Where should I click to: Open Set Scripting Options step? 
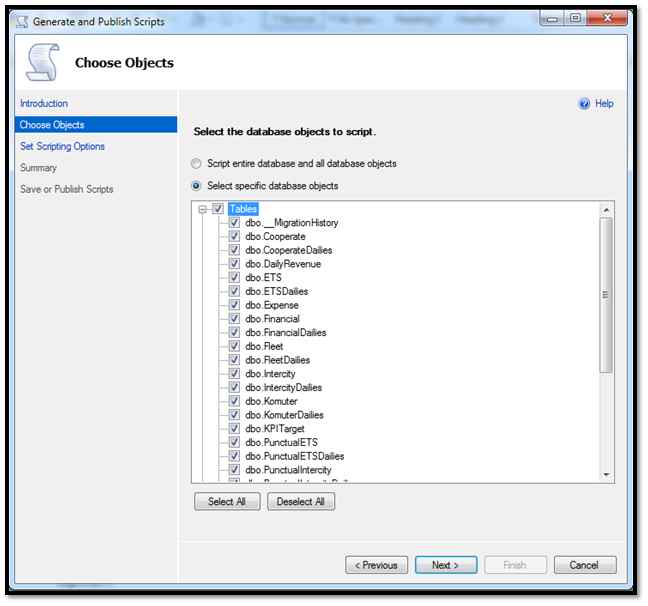click(x=62, y=146)
